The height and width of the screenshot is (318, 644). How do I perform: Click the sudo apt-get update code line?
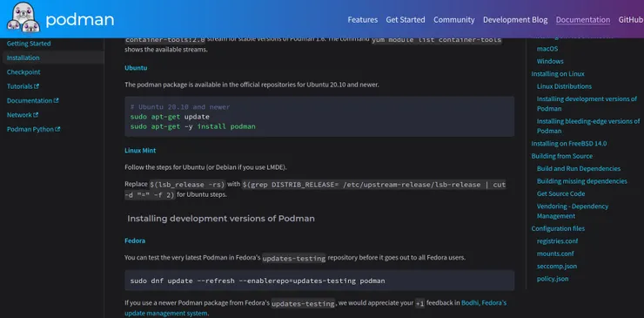[170, 117]
